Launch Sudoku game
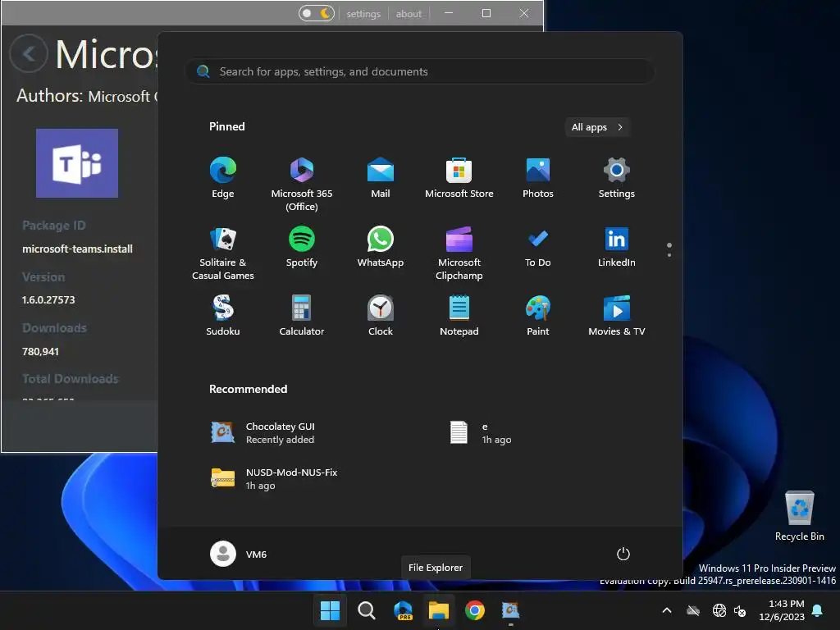Image resolution: width=840 pixels, height=630 pixels. (223, 316)
